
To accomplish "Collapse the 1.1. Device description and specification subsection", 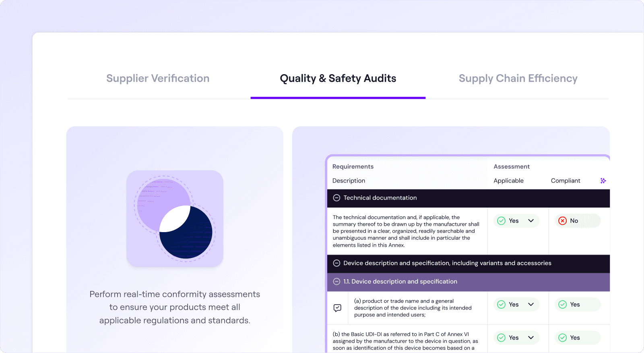I will pyautogui.click(x=336, y=282).
